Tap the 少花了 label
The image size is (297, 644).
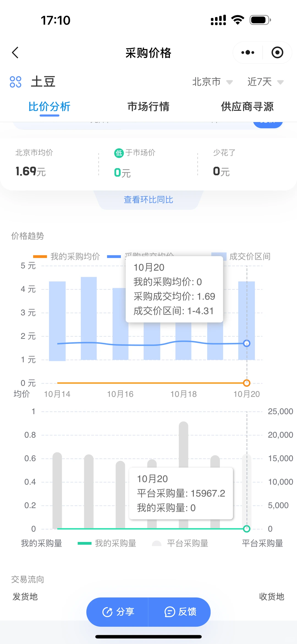(224, 153)
